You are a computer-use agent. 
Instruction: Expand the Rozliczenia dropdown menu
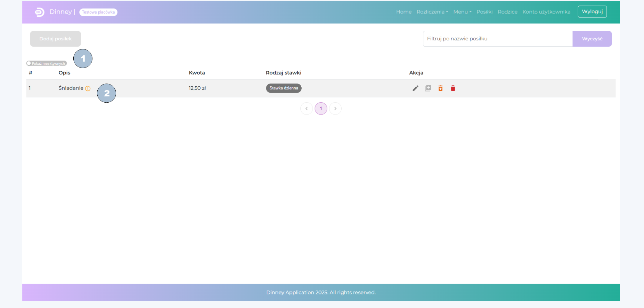tap(432, 12)
